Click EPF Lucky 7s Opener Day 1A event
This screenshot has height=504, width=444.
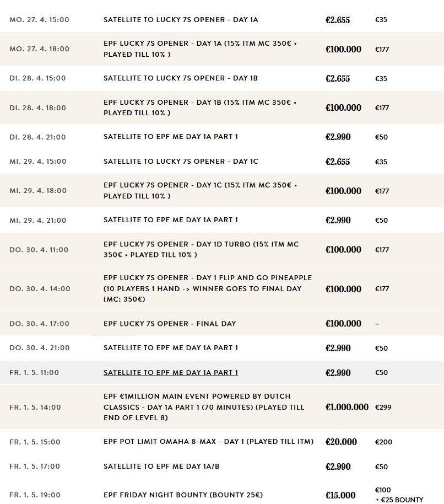[x=200, y=49]
